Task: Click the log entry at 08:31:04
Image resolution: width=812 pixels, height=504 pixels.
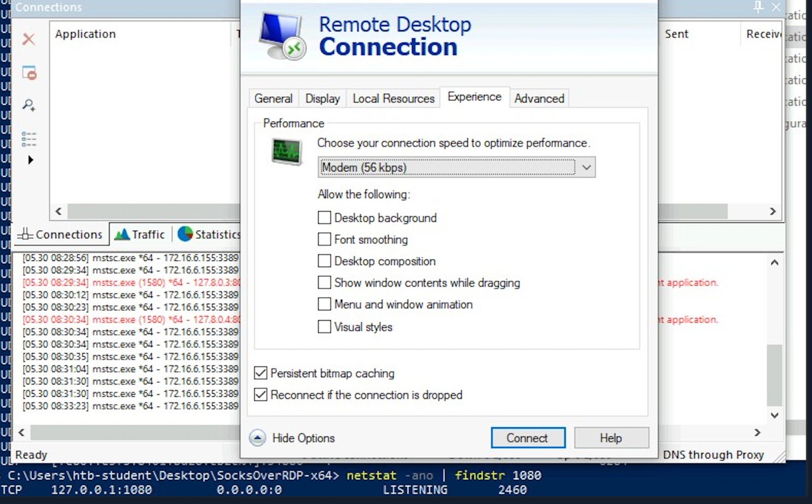Action: tap(131, 369)
